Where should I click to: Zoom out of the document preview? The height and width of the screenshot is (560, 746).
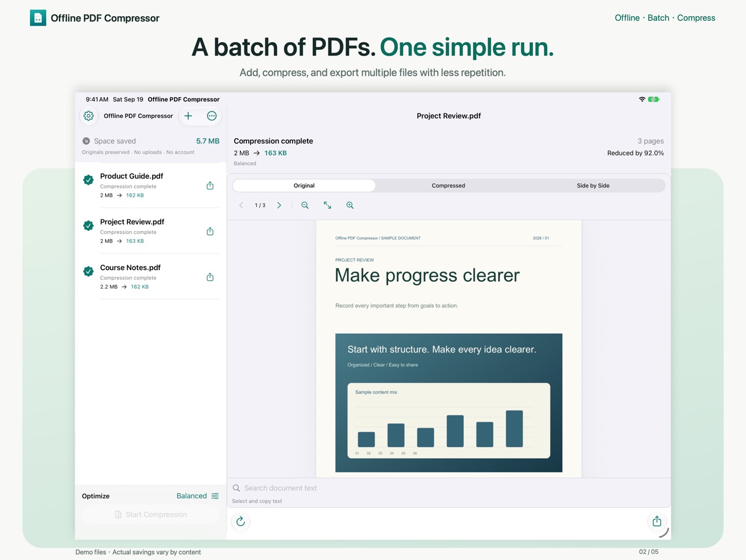coord(305,205)
